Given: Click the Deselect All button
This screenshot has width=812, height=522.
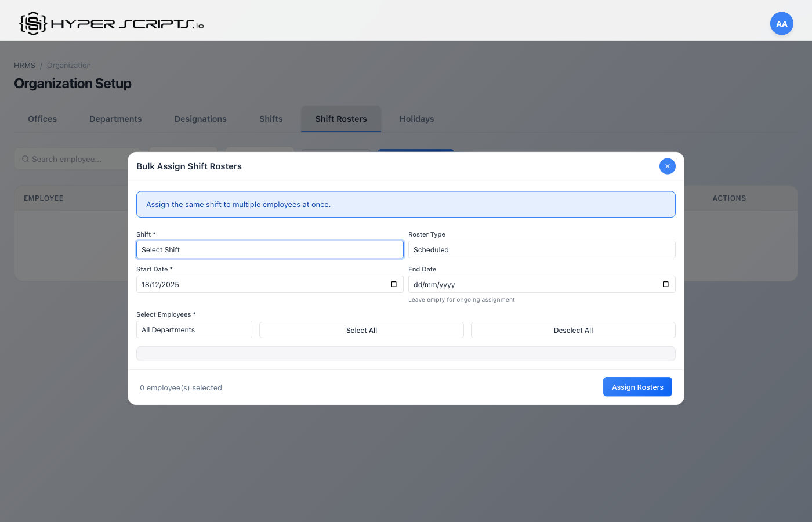Looking at the screenshot, I should click(572, 329).
